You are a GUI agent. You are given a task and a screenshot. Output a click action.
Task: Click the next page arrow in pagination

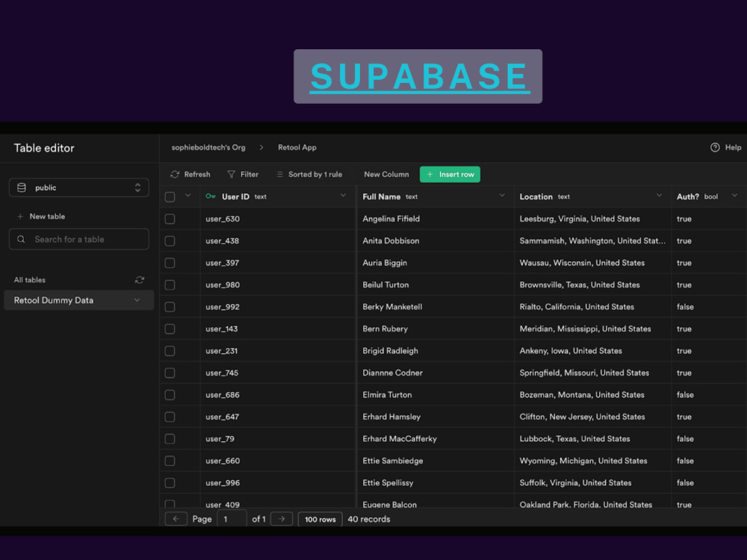(281, 518)
